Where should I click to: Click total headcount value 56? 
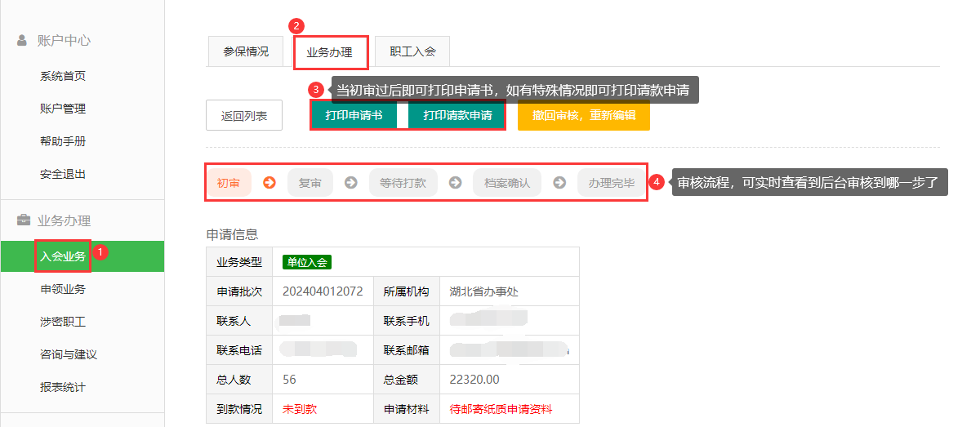(289, 379)
